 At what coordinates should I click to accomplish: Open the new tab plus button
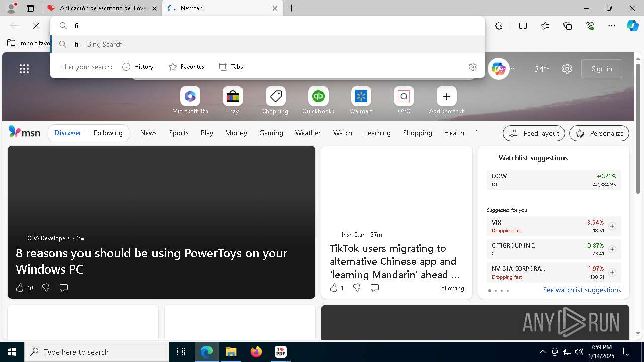point(292,8)
